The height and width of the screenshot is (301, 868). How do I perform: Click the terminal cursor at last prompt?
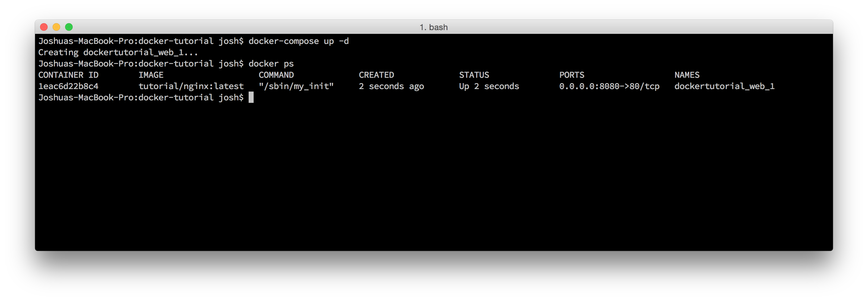[x=251, y=98]
